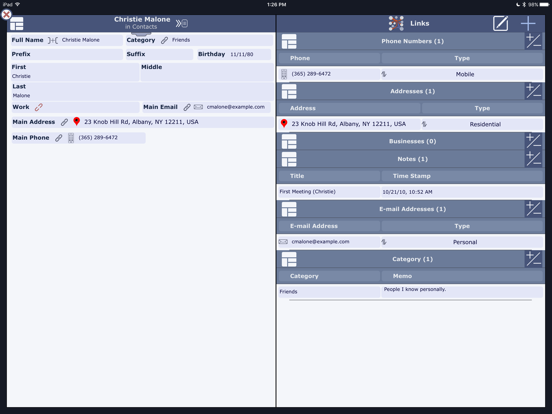Image resolution: width=552 pixels, height=414 pixels.
Task: Select the 10/21/10, 10:52 AM time stamp
Action: coord(462,192)
